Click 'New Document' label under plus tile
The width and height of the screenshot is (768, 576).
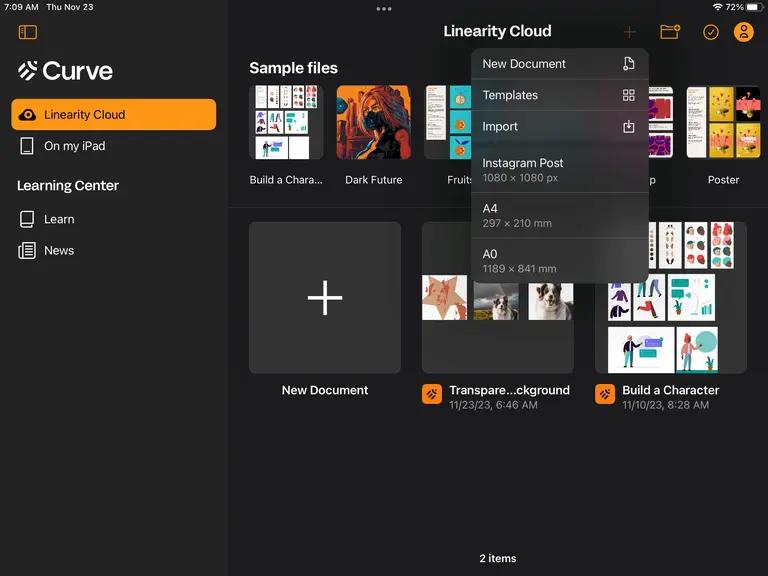[325, 390]
